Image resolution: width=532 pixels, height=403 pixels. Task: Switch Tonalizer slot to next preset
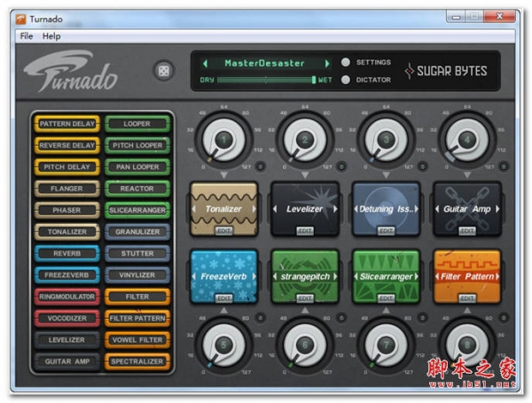(254, 209)
